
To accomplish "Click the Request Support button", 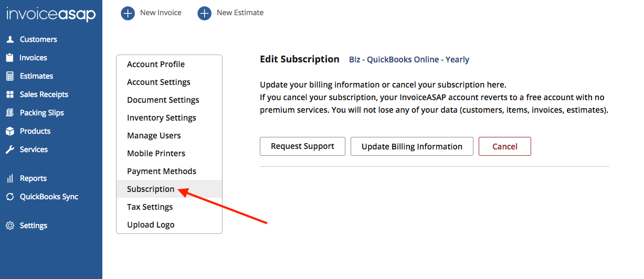I will tap(302, 146).
